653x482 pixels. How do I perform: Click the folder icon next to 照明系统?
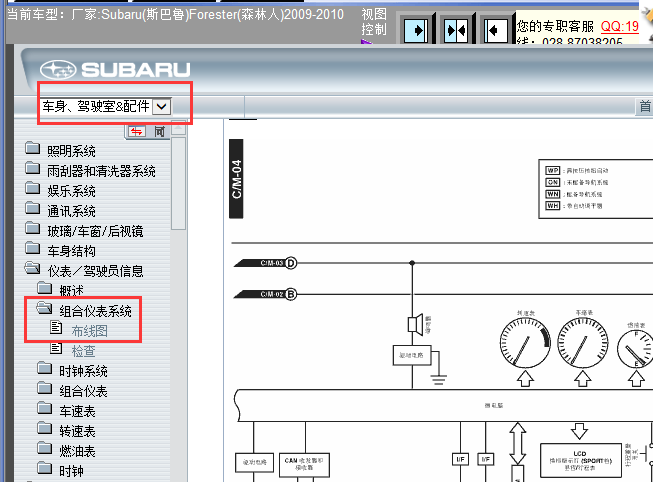pos(32,148)
